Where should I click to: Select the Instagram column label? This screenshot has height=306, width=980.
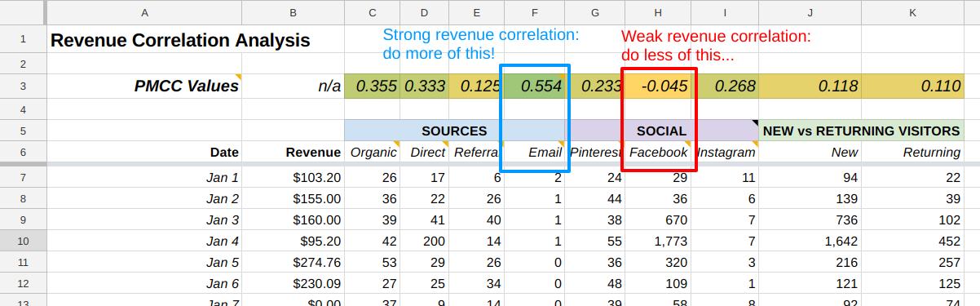(x=726, y=152)
